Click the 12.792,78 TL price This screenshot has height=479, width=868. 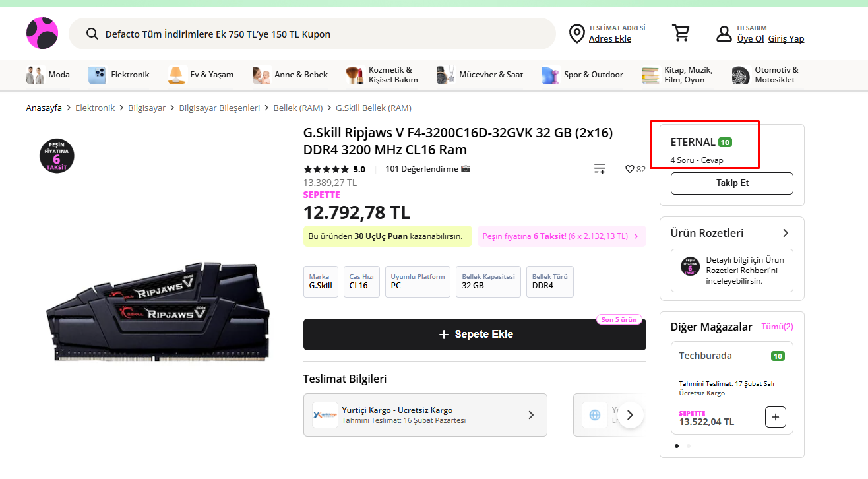pyautogui.click(x=357, y=212)
